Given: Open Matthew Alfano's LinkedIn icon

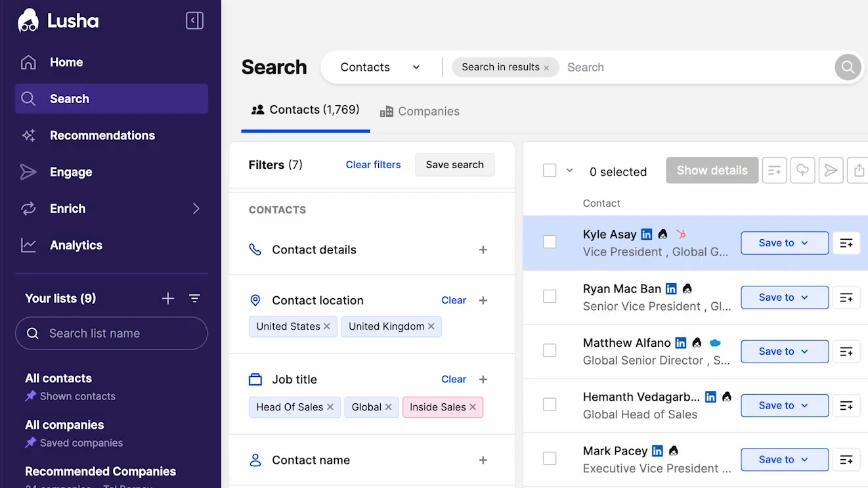Looking at the screenshot, I should [x=681, y=343].
